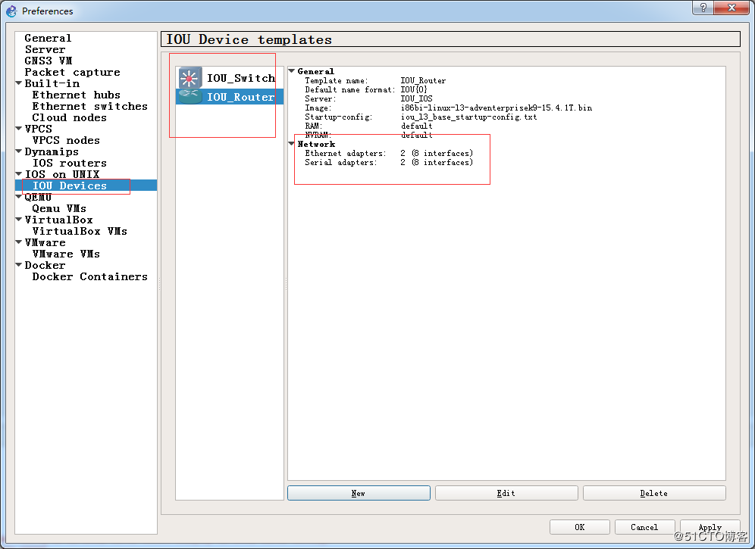Select the IOU_Switch template icon

(x=190, y=78)
